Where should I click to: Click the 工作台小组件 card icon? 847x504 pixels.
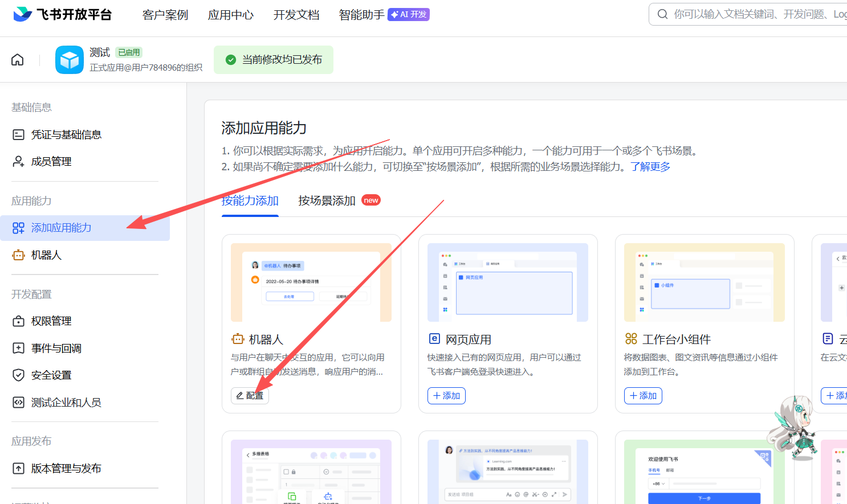tap(631, 339)
